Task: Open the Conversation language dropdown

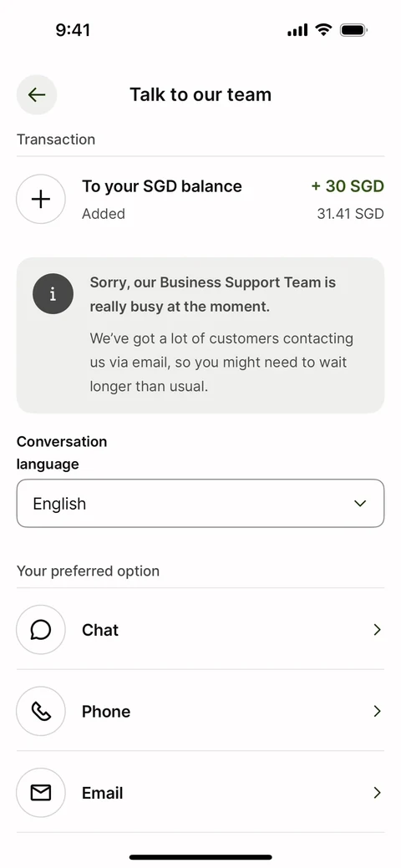Action: coord(200,503)
